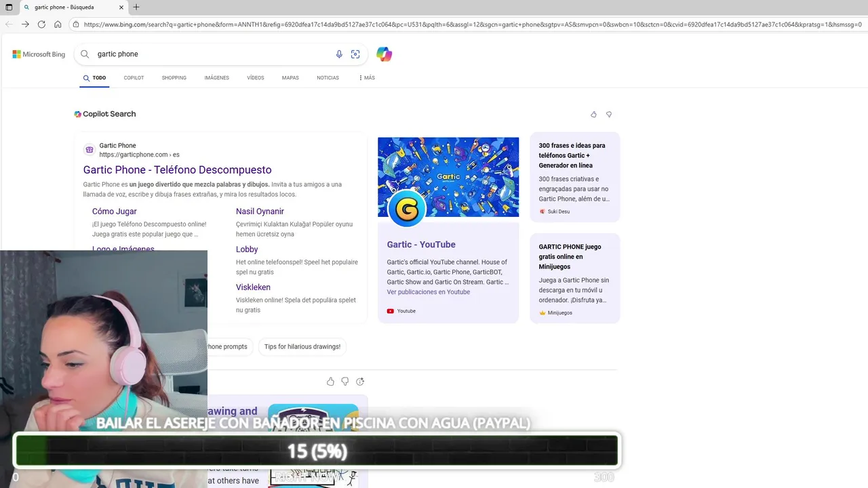Image resolution: width=868 pixels, height=488 pixels.
Task: Close the gartic phone browser tab
Action: point(121,7)
